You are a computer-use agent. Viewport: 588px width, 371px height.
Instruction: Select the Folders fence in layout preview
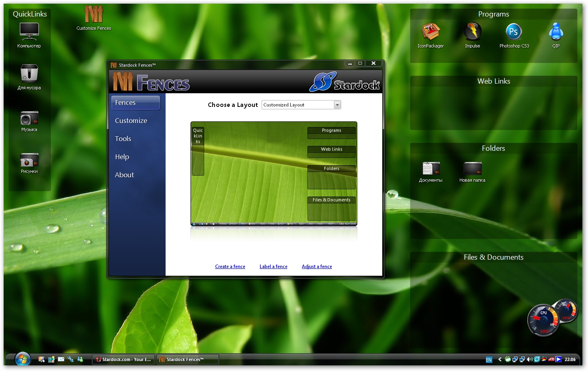(332, 177)
